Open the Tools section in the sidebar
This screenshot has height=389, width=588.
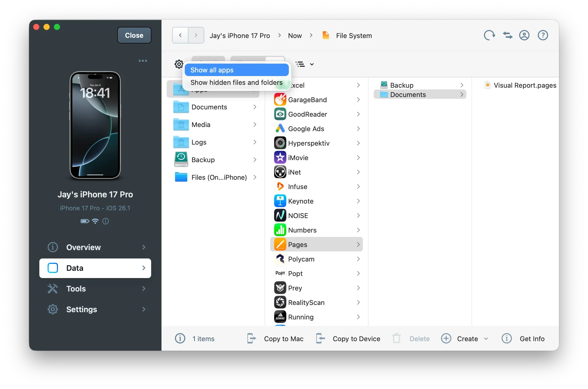[76, 289]
